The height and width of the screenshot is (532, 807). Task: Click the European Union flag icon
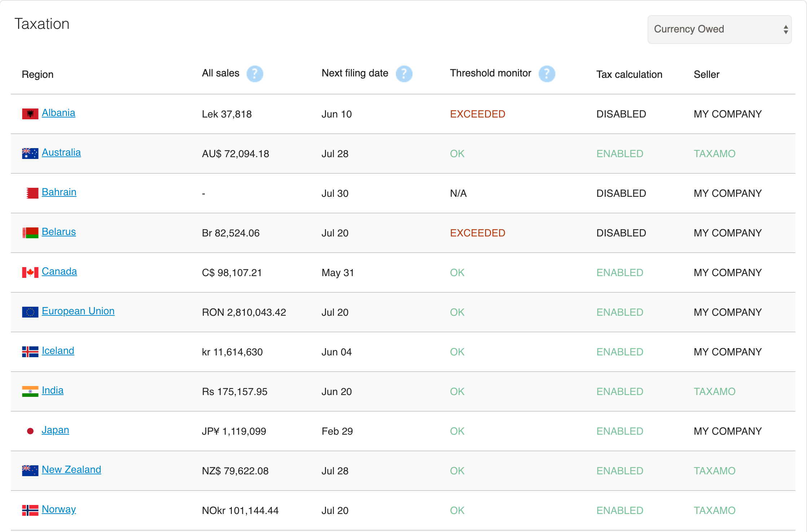click(30, 312)
